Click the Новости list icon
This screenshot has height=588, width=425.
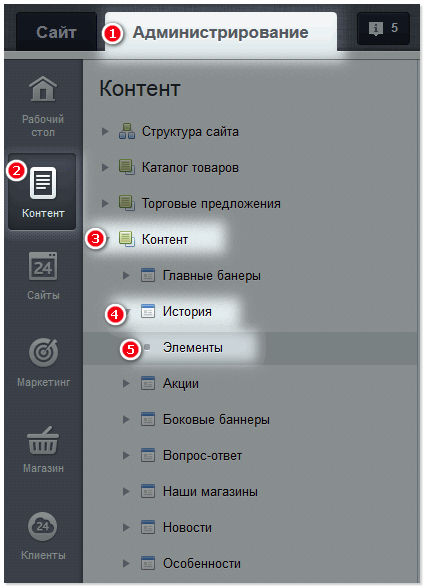click(x=148, y=527)
